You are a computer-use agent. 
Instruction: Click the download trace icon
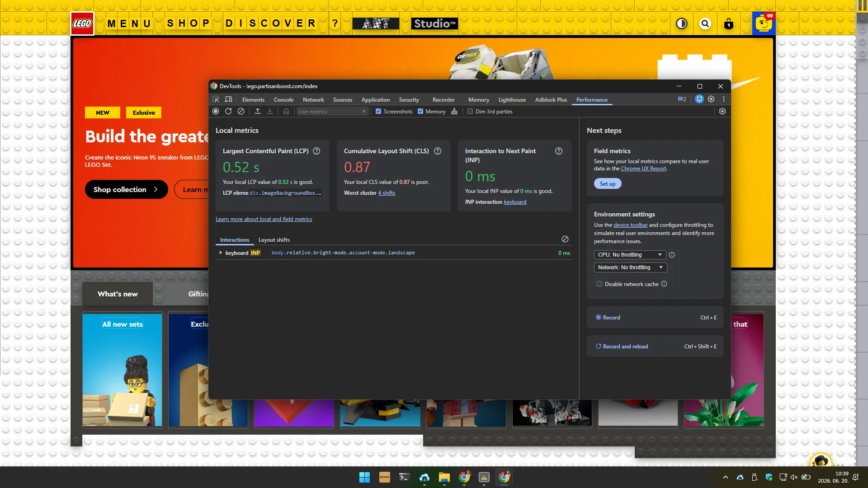[x=270, y=111]
